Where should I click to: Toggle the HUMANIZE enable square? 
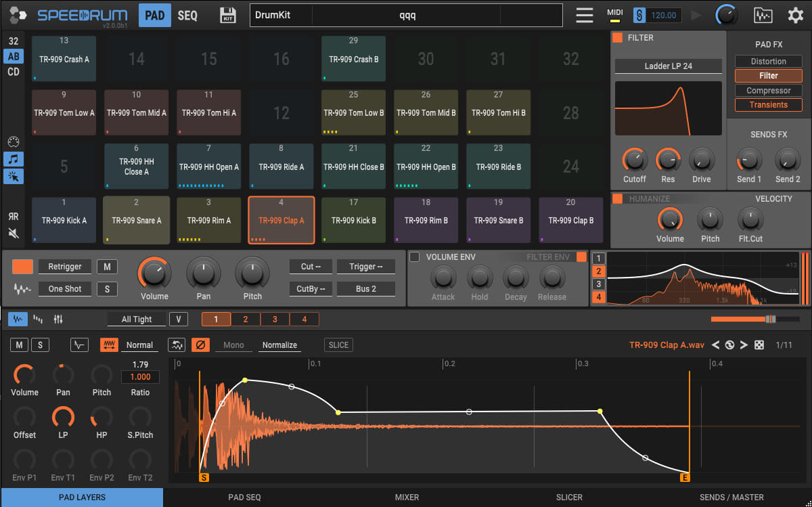tap(618, 198)
